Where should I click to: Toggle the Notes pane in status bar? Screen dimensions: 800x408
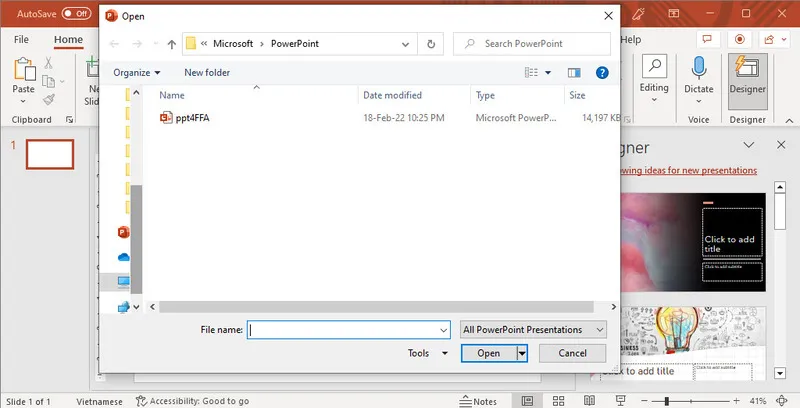(x=478, y=401)
